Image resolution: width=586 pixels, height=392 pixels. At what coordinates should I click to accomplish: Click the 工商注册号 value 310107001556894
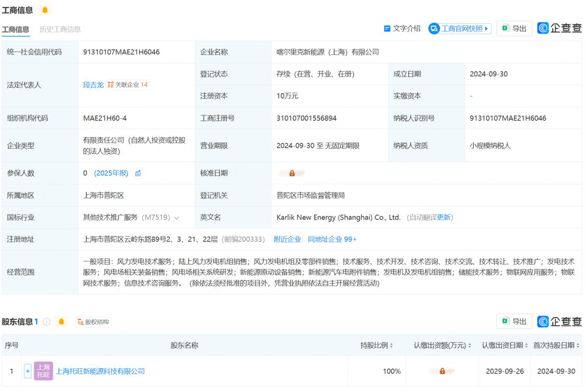[x=307, y=118]
